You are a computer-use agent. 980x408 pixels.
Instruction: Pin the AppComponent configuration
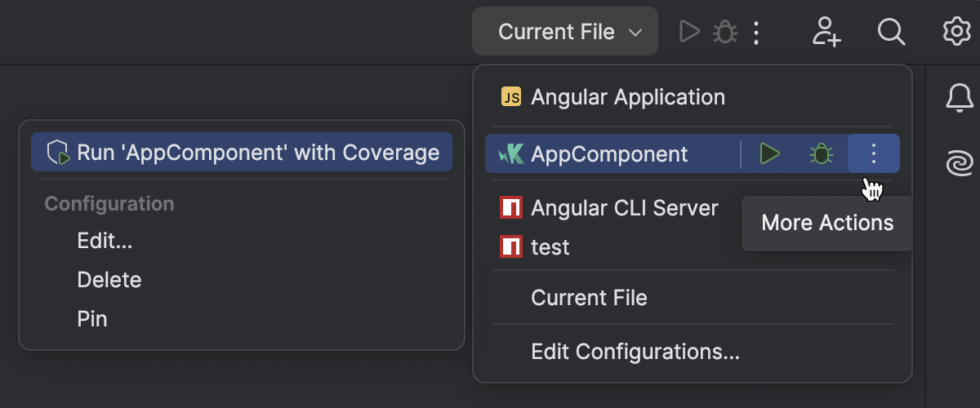tap(92, 319)
